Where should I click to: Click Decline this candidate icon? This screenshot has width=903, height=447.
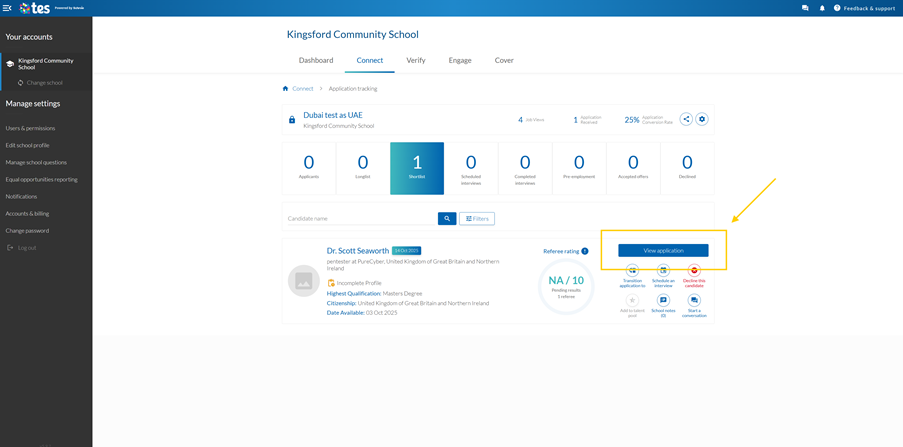click(694, 270)
